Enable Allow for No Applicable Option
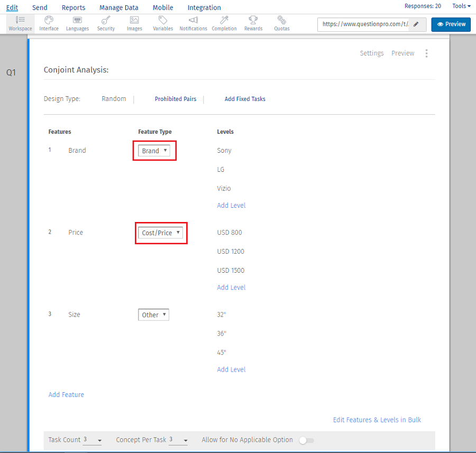The image size is (476, 453). (306, 440)
